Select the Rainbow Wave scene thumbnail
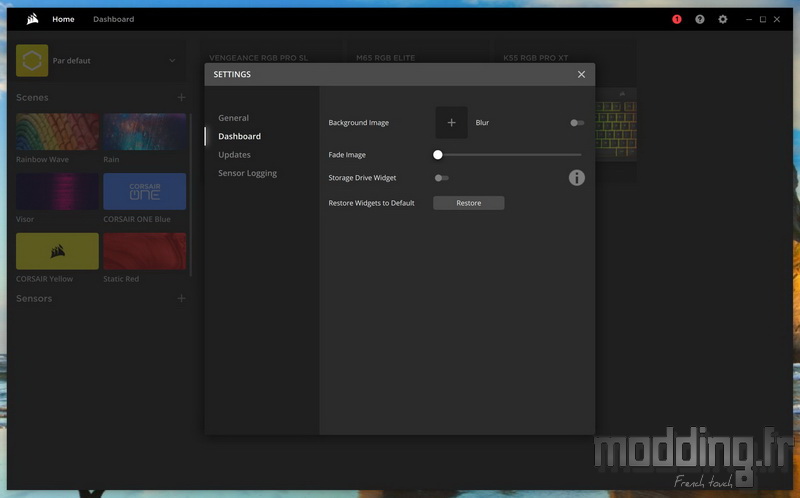 pos(57,132)
